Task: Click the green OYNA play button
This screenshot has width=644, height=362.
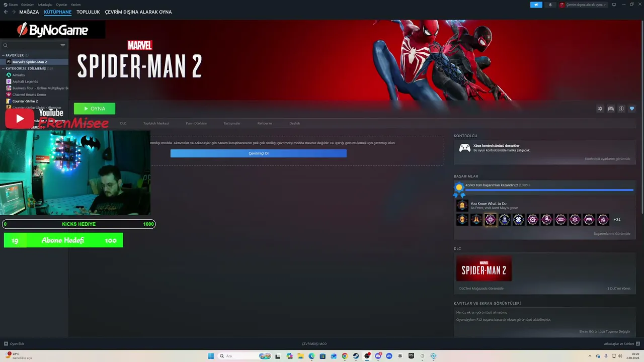Action: 95,109
